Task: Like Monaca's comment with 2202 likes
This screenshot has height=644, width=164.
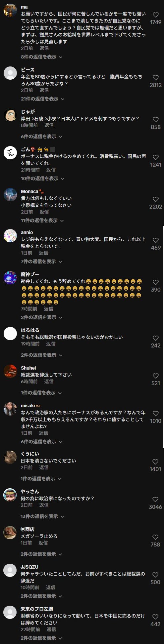Action: click(x=155, y=199)
